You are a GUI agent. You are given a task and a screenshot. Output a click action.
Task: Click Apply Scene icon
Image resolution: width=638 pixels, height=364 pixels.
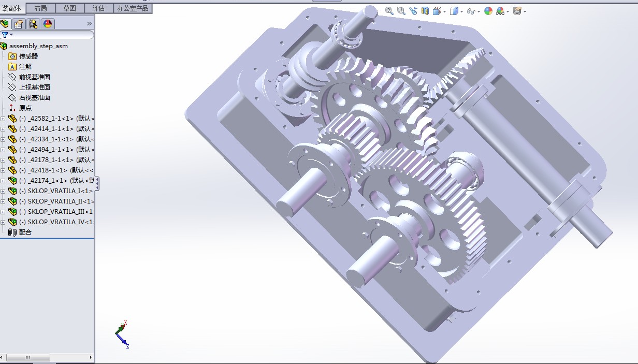[500, 11]
